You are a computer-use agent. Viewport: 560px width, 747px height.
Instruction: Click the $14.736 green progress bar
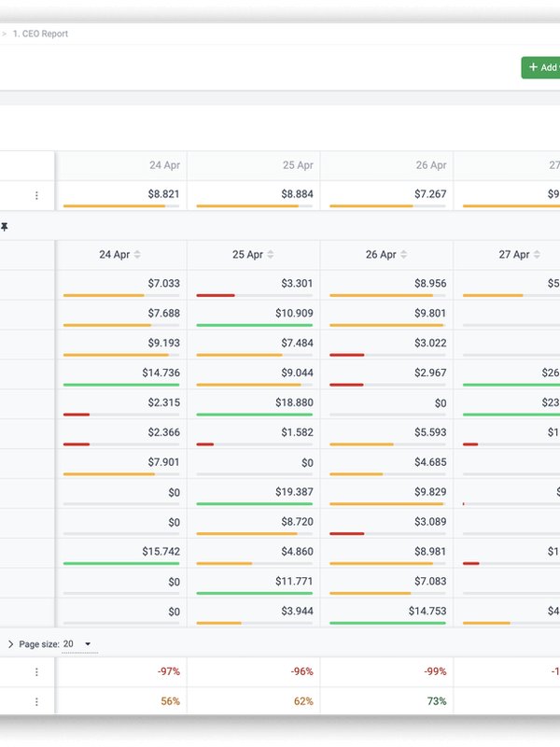click(121, 385)
